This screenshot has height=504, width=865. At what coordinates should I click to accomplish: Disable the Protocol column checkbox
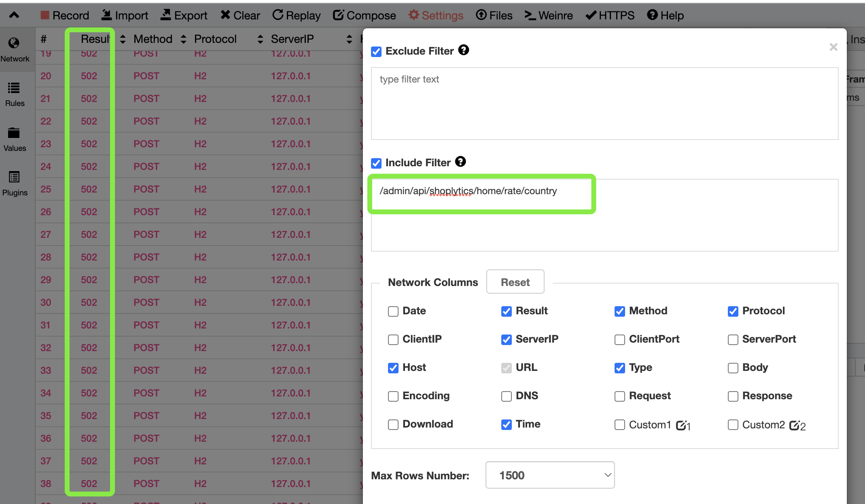coord(733,311)
